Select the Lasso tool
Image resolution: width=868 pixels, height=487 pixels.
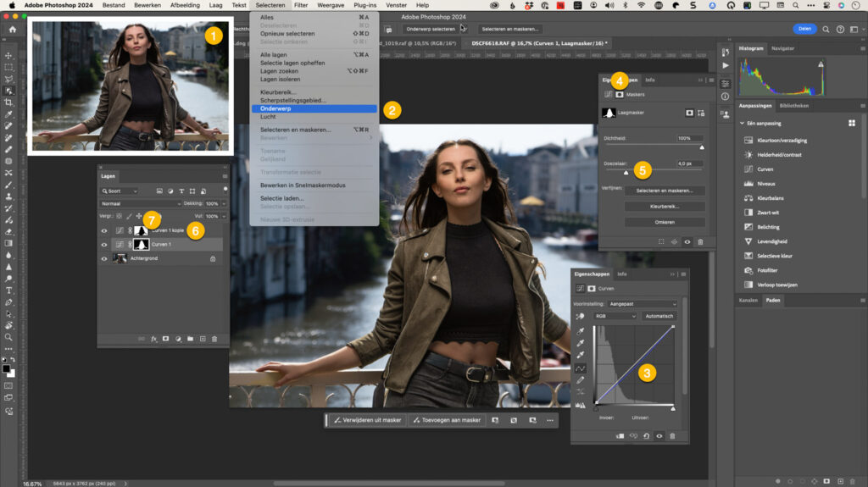[x=8, y=79]
